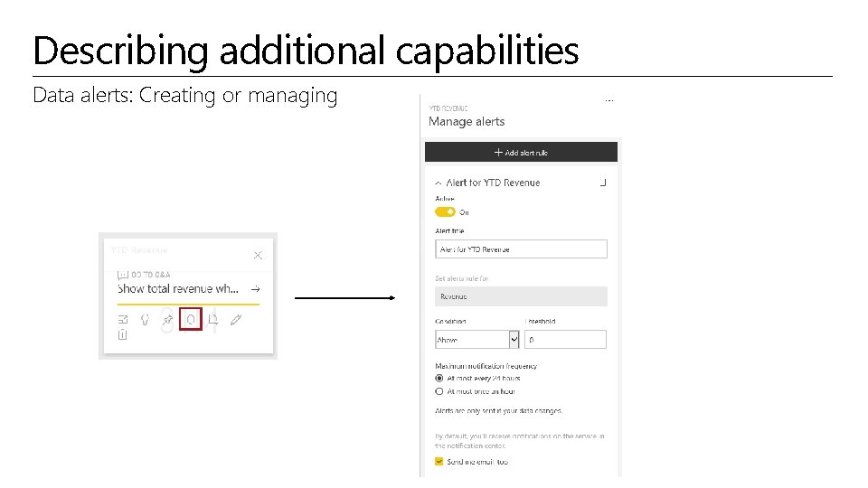Click the Alert title input field

pyautogui.click(x=521, y=249)
